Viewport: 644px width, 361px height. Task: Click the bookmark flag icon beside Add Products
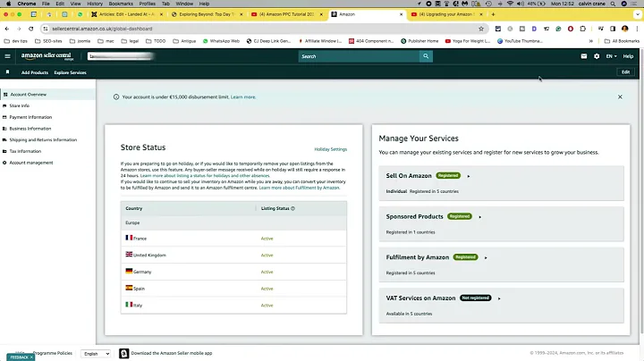(x=7, y=72)
